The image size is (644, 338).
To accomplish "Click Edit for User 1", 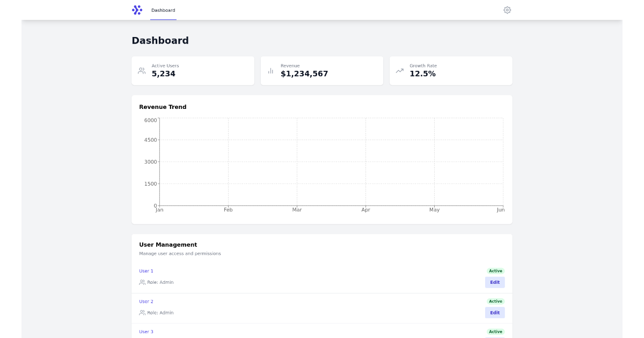I will [494, 282].
